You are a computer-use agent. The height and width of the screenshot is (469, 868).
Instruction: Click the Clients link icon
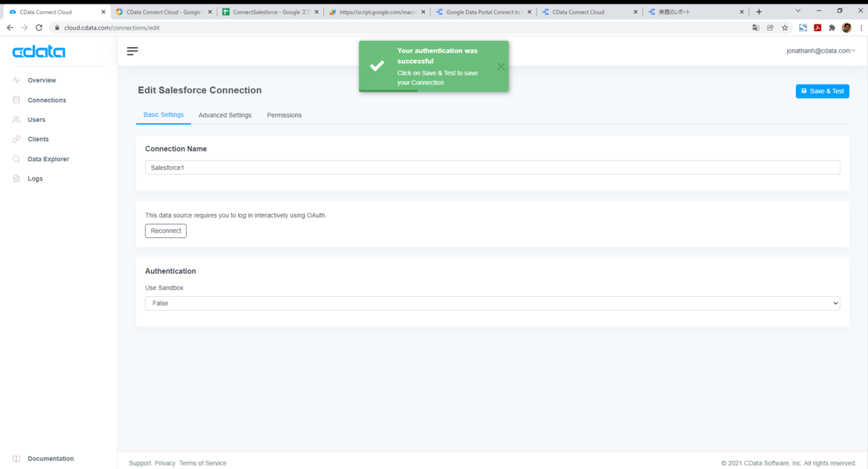(17, 139)
